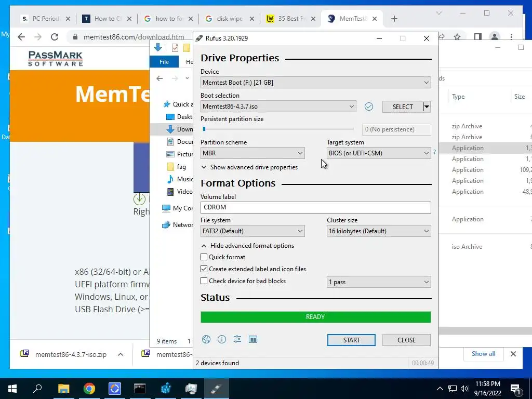Open the Cluster size dropdown
The image size is (532, 399).
click(379, 231)
